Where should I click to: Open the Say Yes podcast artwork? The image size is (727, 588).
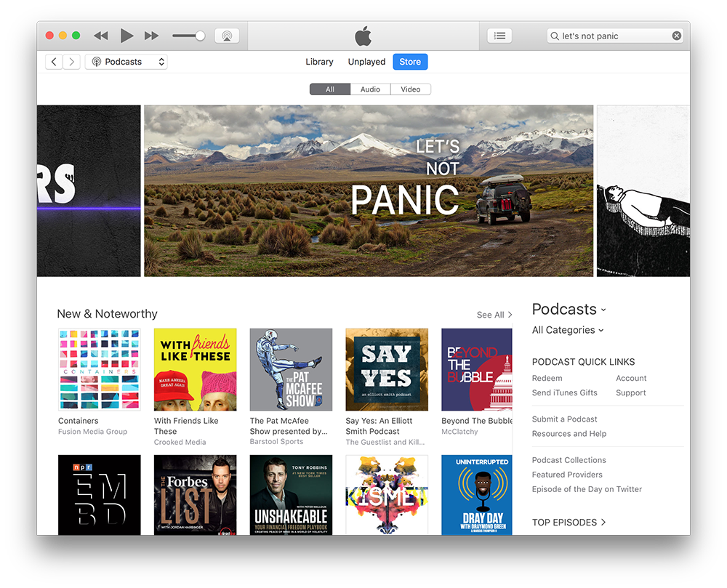tap(387, 370)
